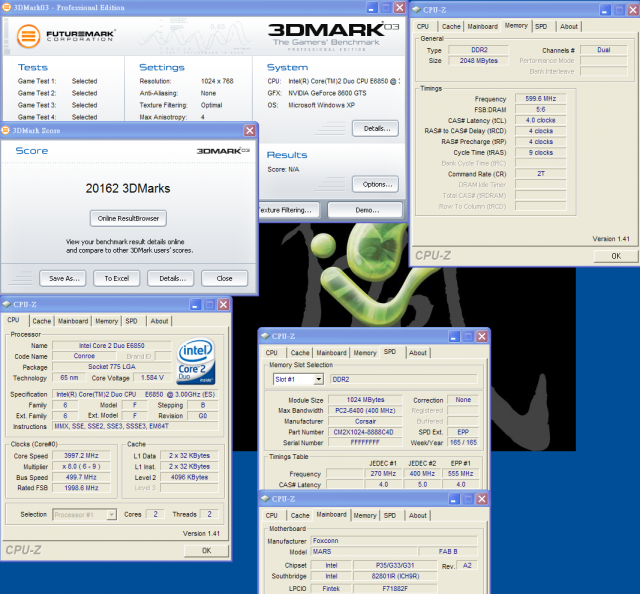Click the Foxconn manufacturer field
Viewport: 640px width, 594px height.
[394, 541]
